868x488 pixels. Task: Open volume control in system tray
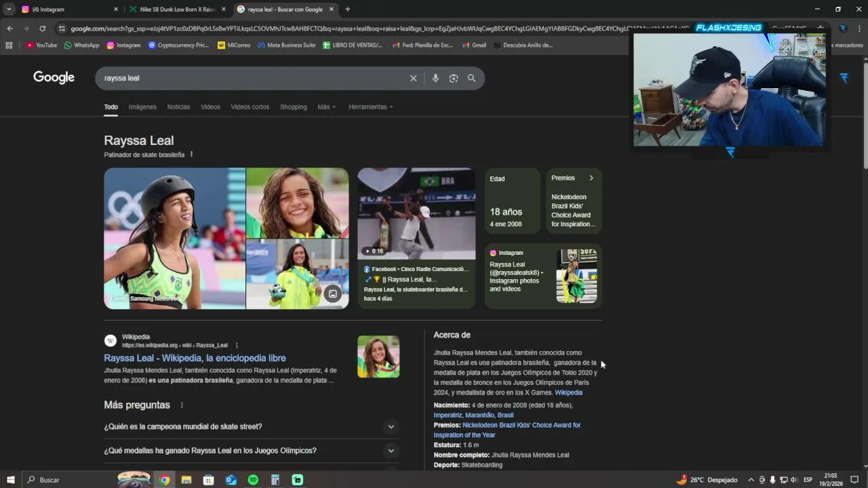pos(794,480)
